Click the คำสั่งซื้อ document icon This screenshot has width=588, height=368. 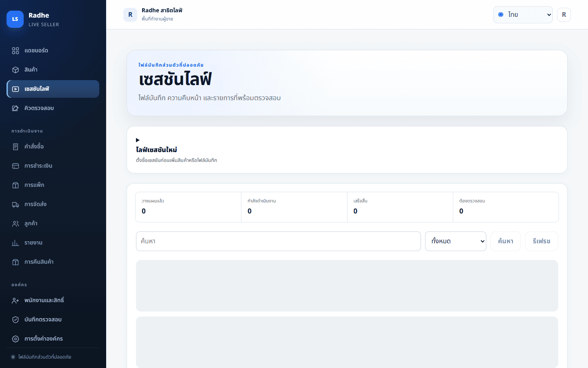tap(16, 147)
